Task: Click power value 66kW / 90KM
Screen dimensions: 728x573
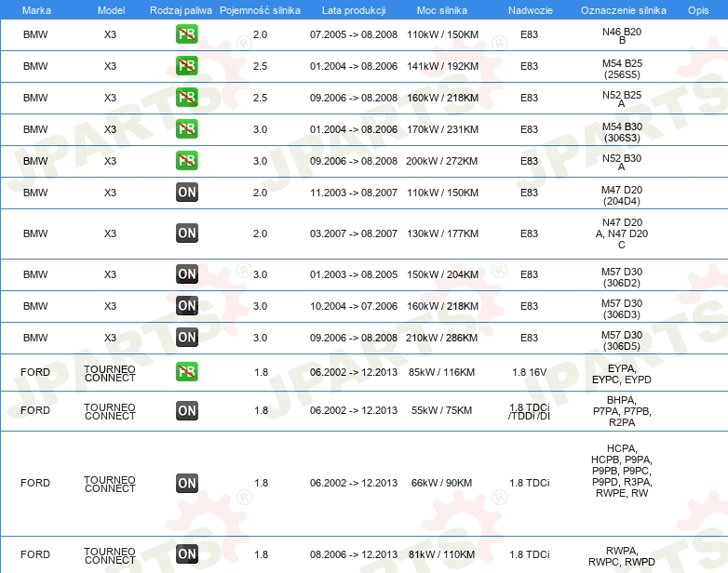Action: pyautogui.click(x=441, y=483)
